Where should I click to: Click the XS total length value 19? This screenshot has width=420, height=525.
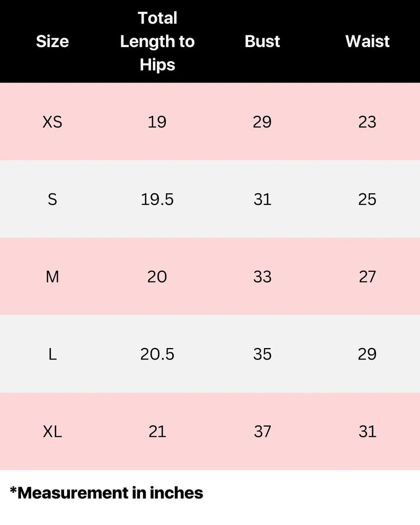(x=157, y=122)
